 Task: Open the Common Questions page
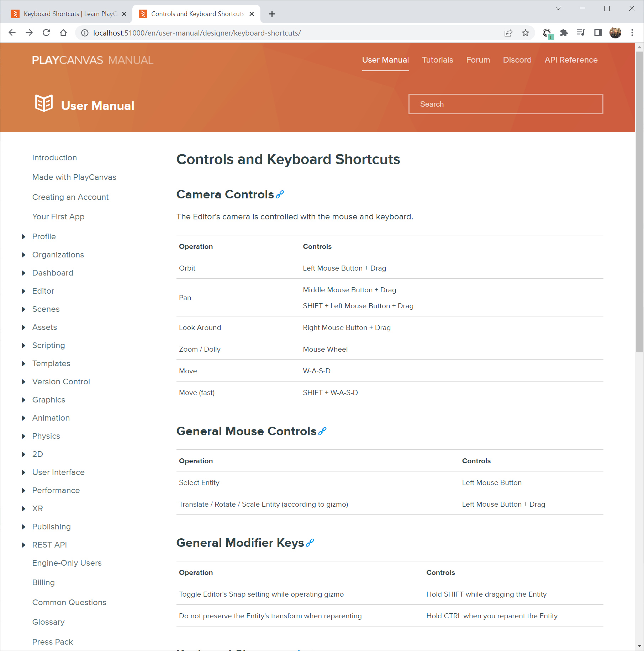click(69, 602)
